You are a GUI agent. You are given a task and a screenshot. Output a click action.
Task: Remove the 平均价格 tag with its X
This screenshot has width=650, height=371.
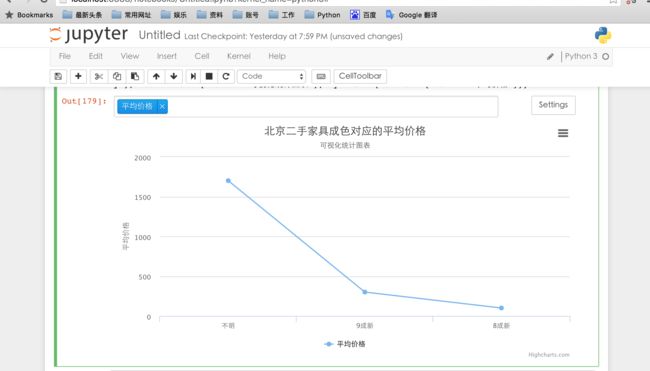click(x=162, y=107)
